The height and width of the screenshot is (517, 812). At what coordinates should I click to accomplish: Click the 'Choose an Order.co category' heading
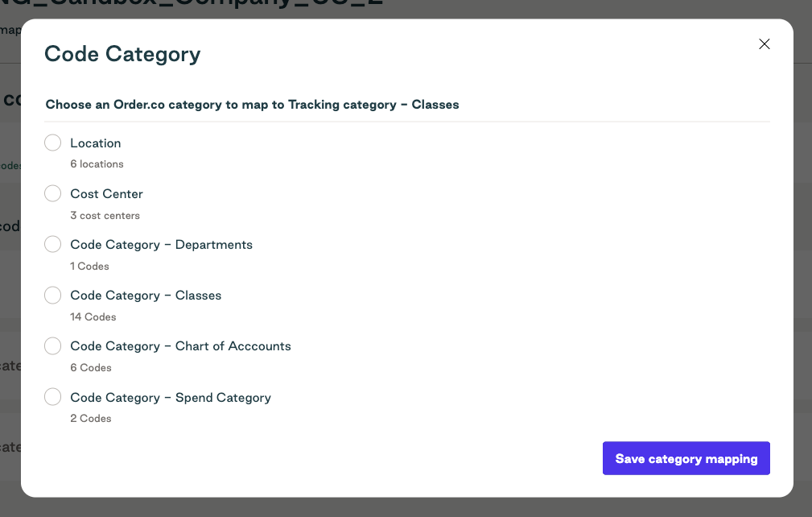click(252, 105)
